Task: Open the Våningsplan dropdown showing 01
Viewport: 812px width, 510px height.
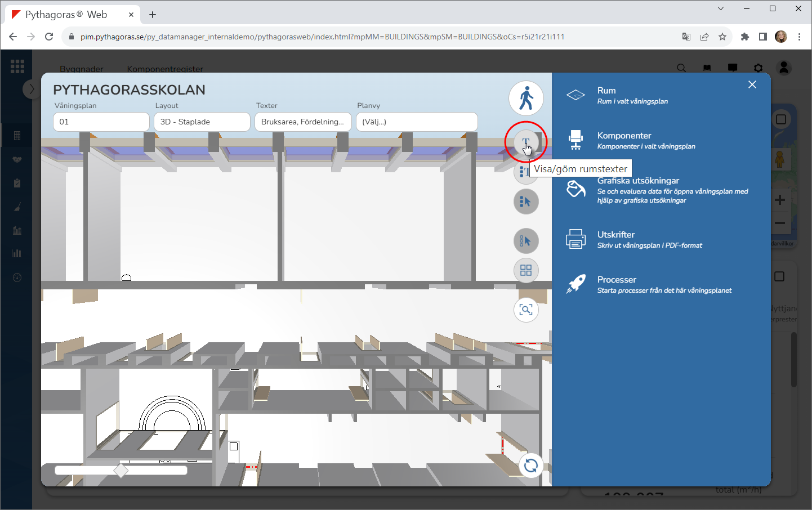Action: (x=101, y=122)
